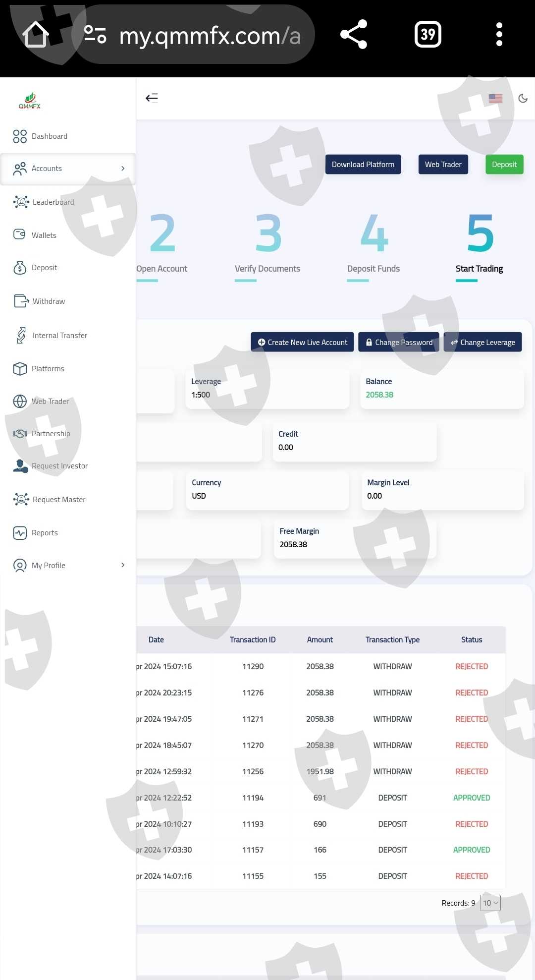Open the Accounts menu item
This screenshot has width=535, height=980.
pyautogui.click(x=68, y=169)
